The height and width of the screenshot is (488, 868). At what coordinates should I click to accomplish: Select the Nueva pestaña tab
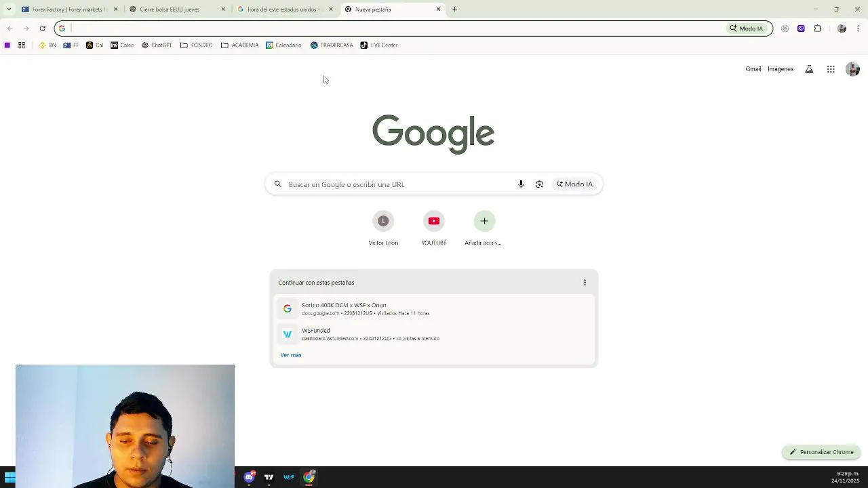coord(393,9)
